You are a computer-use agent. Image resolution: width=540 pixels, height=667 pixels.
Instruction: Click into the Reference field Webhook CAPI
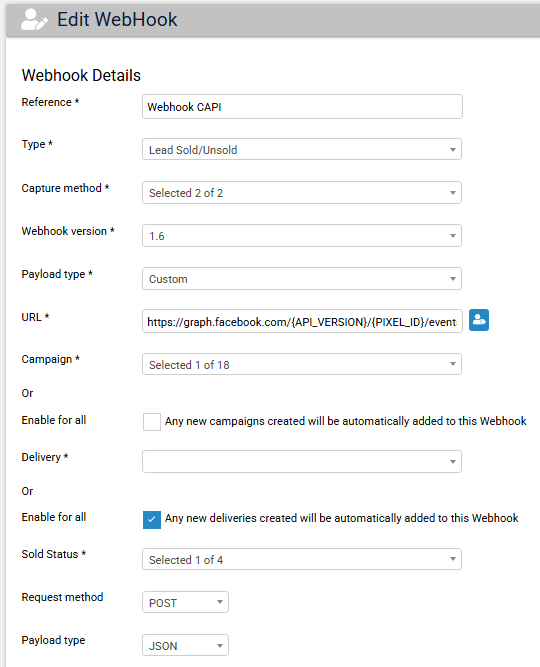302,106
